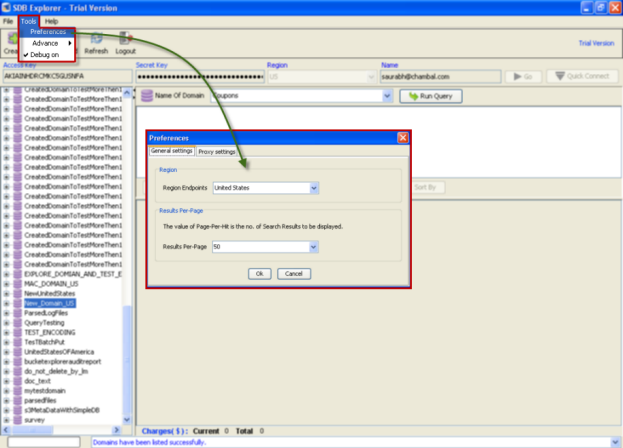Select the s3MetaDataWithSimpleDB domain

[62, 410]
